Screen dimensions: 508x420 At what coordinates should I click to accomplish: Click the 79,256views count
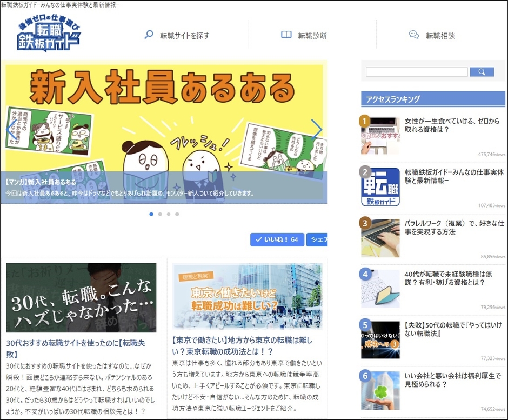(x=493, y=307)
